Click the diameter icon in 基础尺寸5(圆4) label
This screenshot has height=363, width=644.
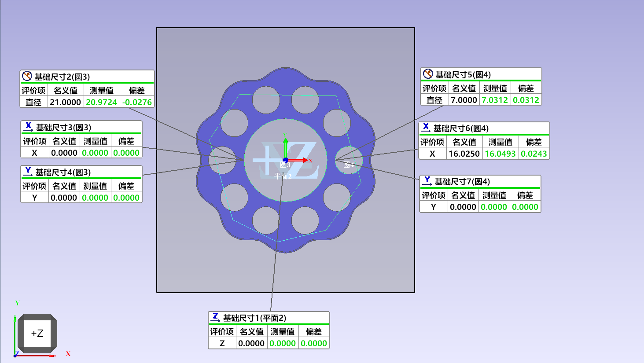click(428, 74)
